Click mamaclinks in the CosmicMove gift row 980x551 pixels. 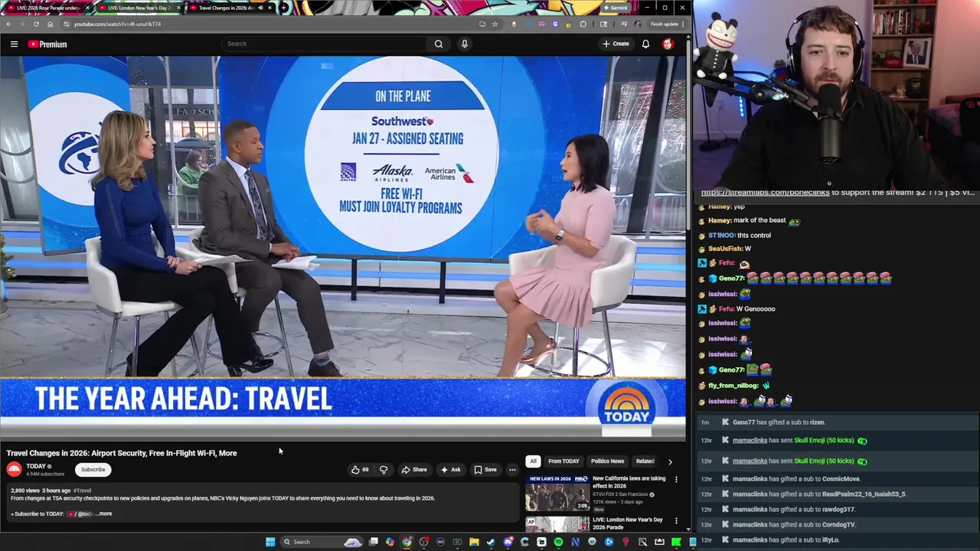click(x=750, y=479)
